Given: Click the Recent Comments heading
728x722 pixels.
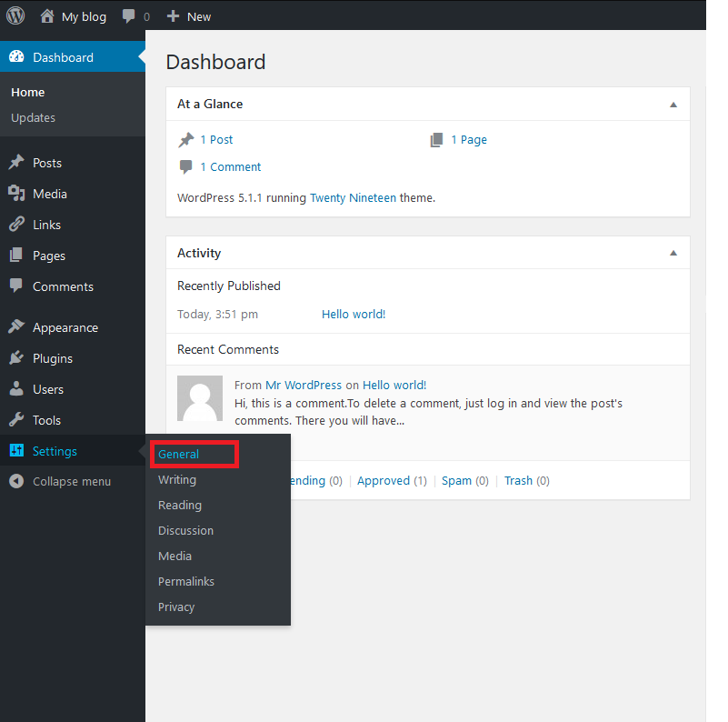Looking at the screenshot, I should tap(228, 349).
